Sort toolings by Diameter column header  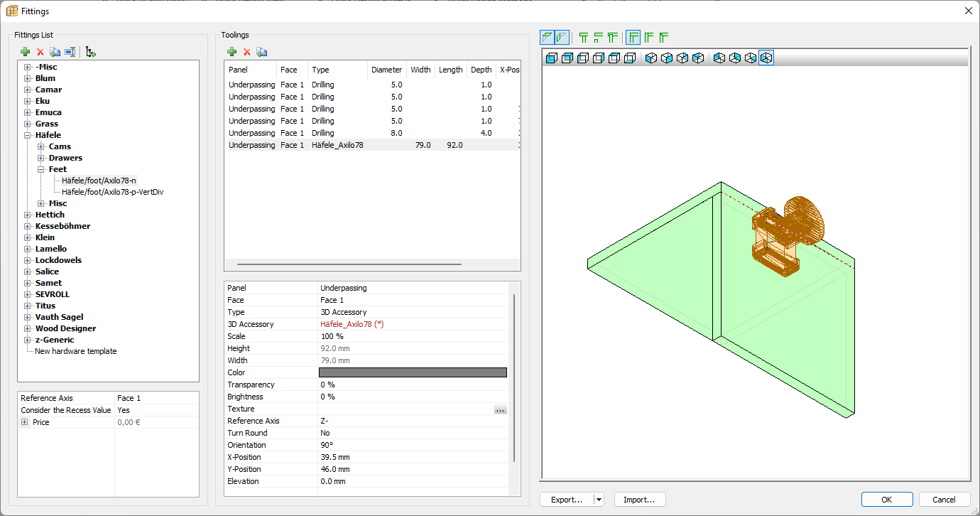(386, 70)
